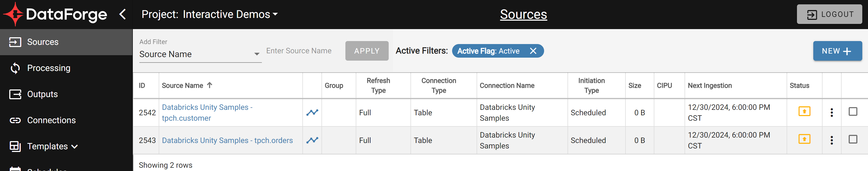Open the three-dot menu for source 2542
This screenshot has width=868, height=171.
click(x=832, y=113)
